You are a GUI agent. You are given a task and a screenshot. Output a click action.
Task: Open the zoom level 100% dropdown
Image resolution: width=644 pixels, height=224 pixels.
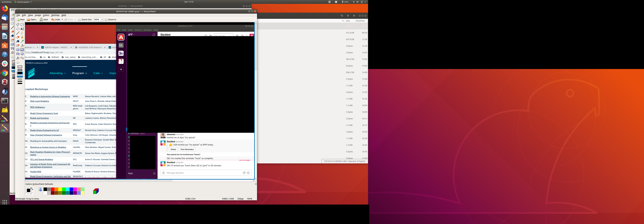click(x=102, y=20)
